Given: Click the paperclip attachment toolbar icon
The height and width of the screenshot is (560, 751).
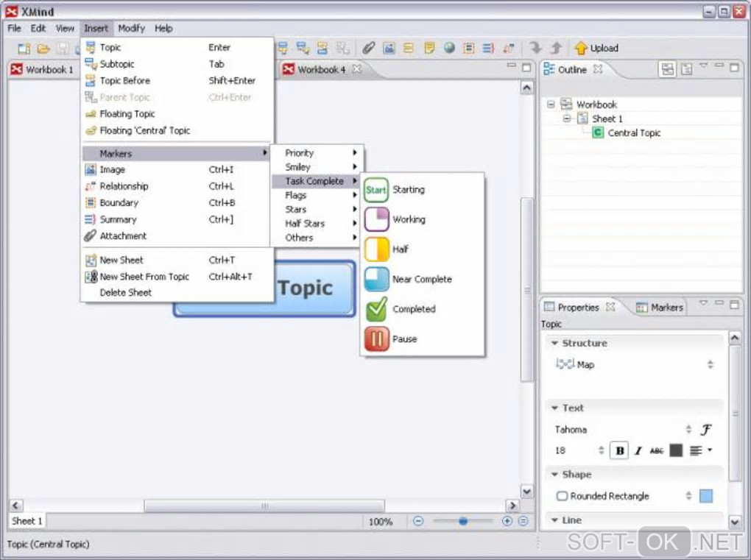Looking at the screenshot, I should point(368,48).
